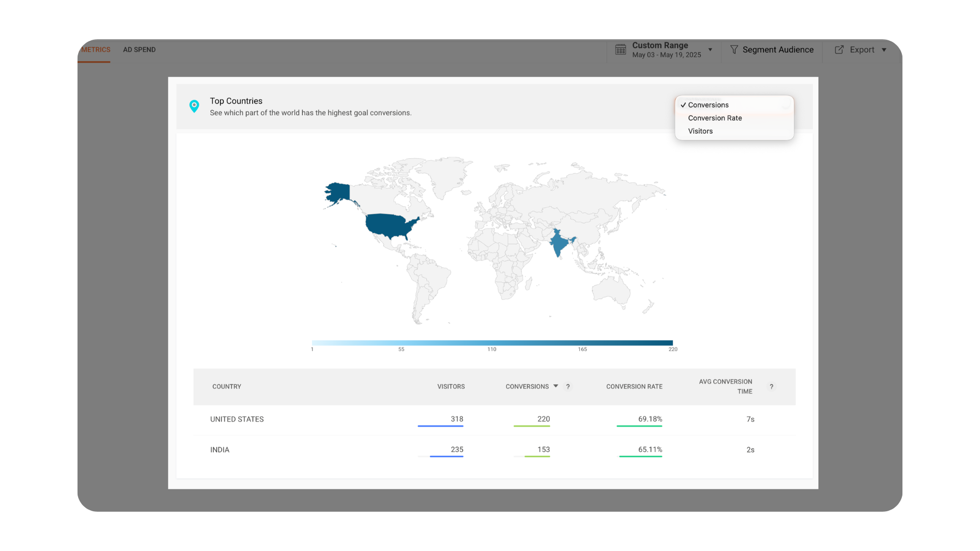Click the Export button label

[x=862, y=49]
